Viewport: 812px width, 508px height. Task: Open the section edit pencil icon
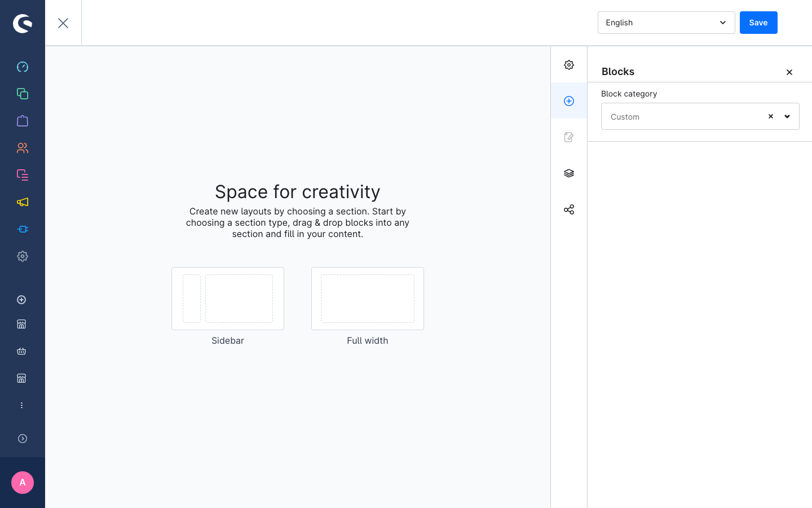(569, 137)
